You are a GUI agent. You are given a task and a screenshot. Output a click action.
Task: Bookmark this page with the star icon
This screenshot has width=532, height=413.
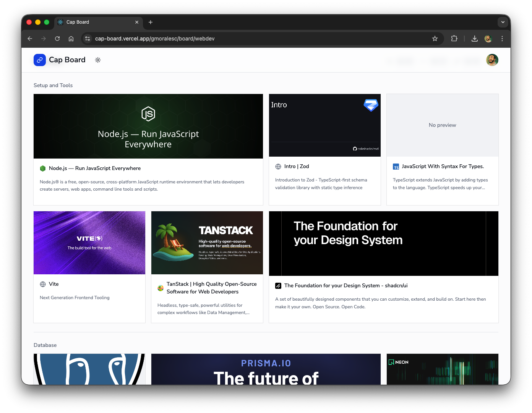(x=435, y=39)
